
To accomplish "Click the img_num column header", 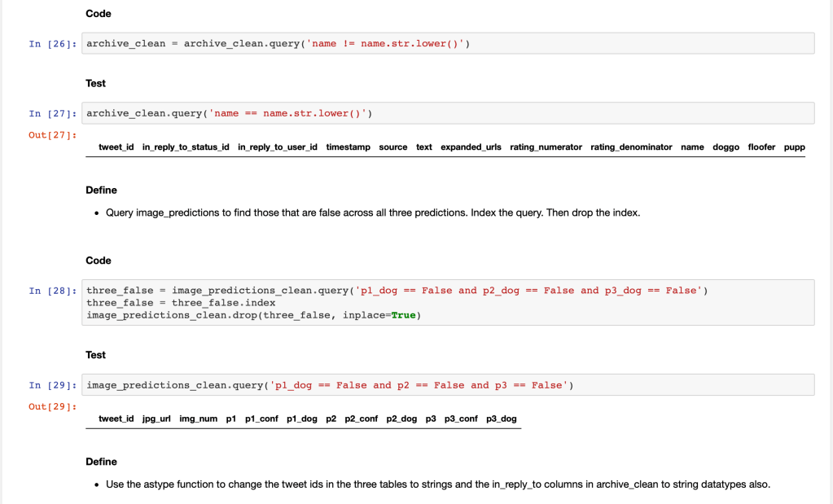I will pos(198,419).
